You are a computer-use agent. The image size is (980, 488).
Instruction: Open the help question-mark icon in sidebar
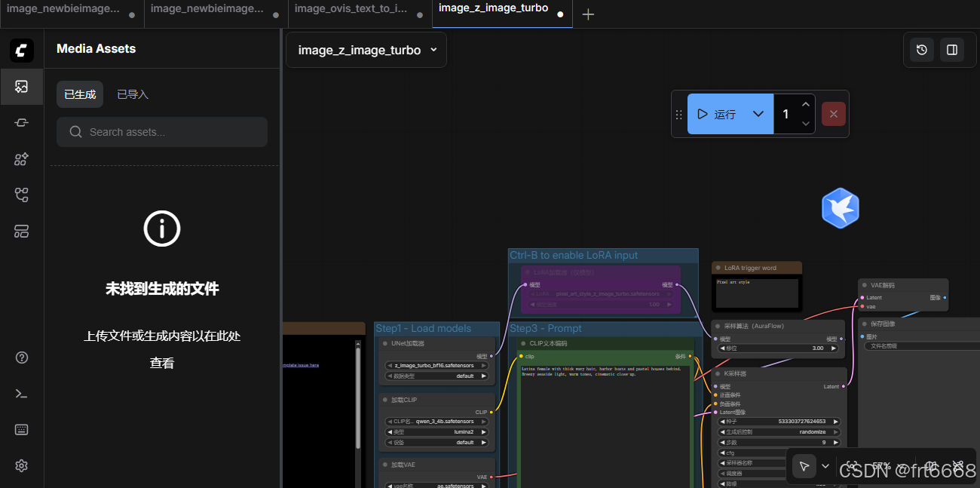21,358
